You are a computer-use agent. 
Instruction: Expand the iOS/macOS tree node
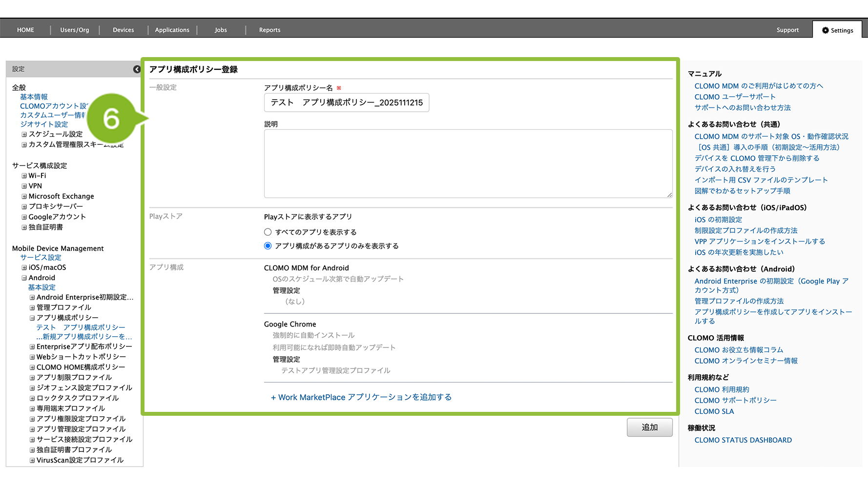click(24, 267)
